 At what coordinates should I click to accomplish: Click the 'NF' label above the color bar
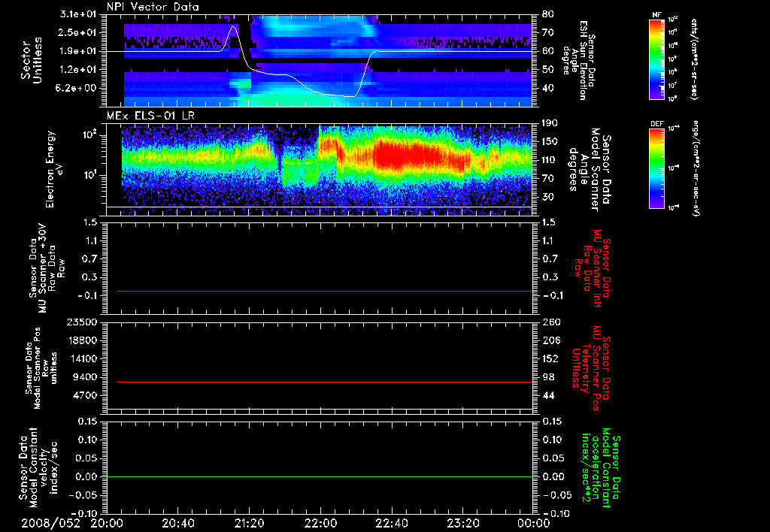(657, 15)
